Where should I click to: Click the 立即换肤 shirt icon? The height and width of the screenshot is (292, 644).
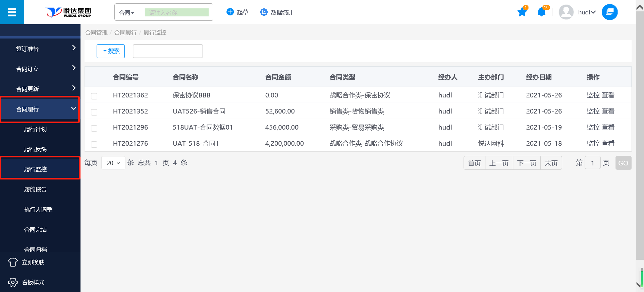[x=13, y=262]
